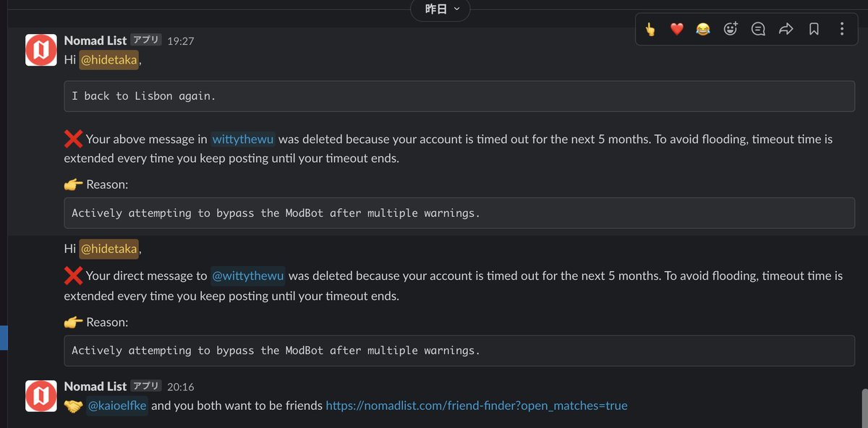868x428 pixels.
Task: Click the first @hidetaka mention
Action: pos(109,60)
